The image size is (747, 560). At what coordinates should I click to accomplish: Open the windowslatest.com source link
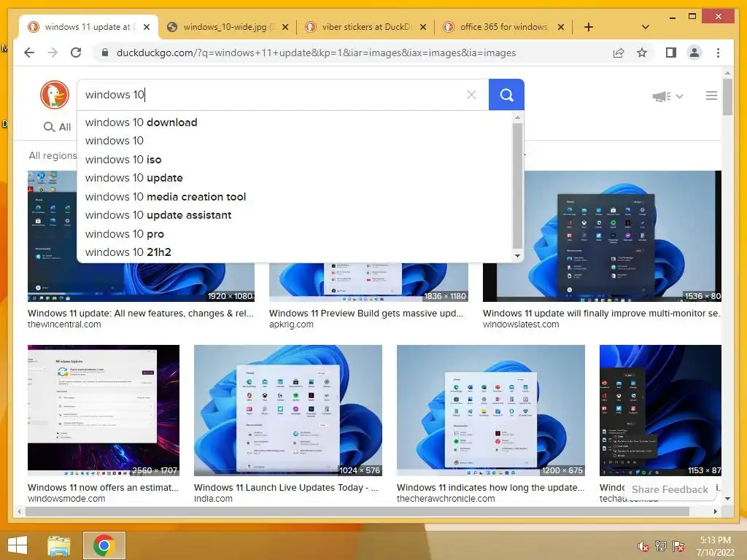click(x=521, y=324)
